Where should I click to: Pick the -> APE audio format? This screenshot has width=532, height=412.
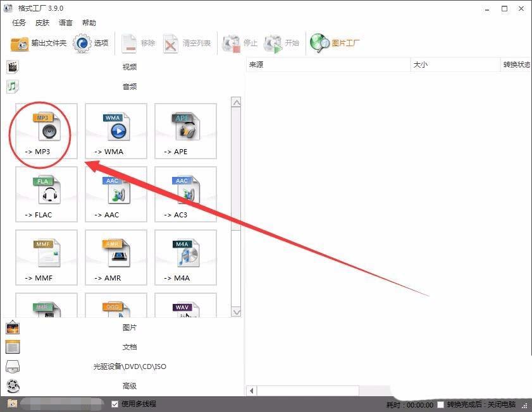185,131
